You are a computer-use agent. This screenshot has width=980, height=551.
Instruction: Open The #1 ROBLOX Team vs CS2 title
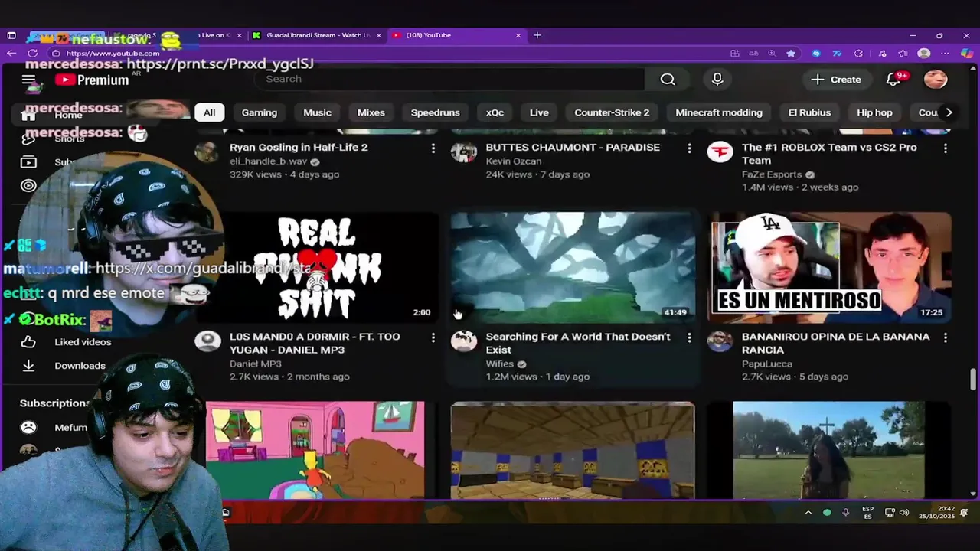tap(829, 154)
